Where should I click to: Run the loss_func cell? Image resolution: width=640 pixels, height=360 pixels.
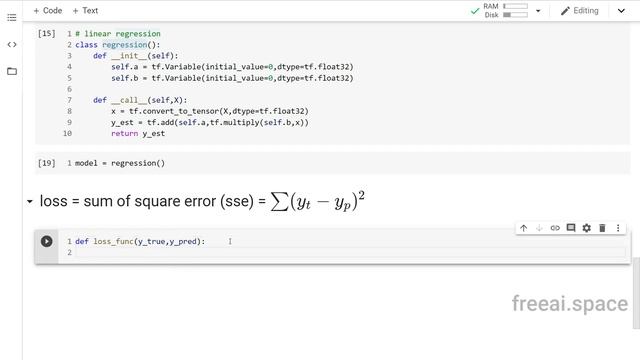(x=47, y=241)
